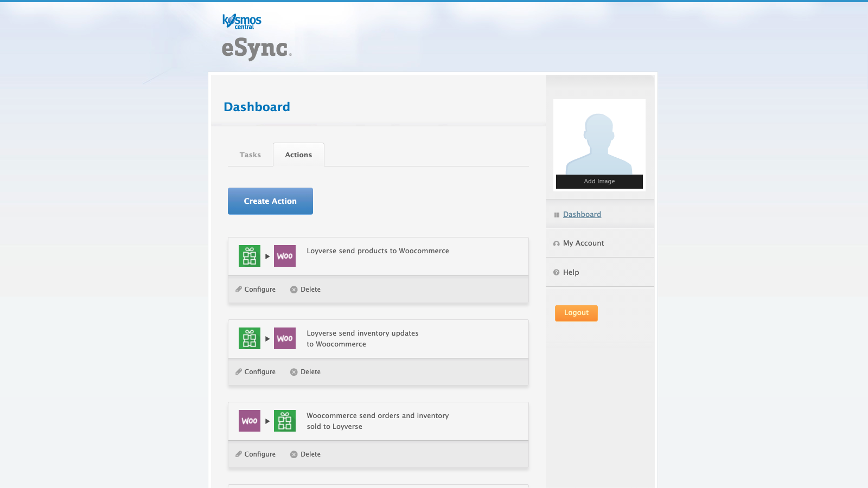Delete the Woocommerce orders and inventory action

[310, 454]
